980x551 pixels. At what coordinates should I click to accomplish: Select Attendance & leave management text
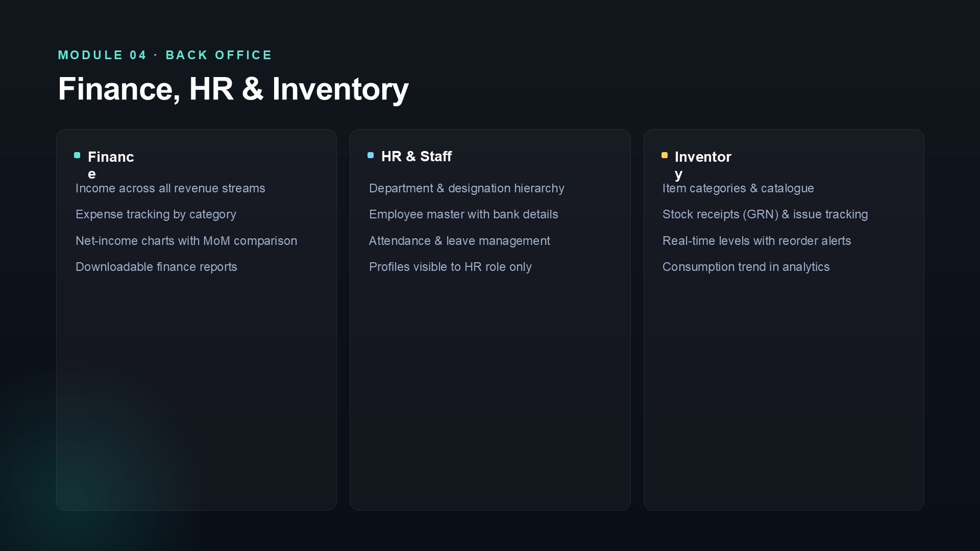pos(459,241)
